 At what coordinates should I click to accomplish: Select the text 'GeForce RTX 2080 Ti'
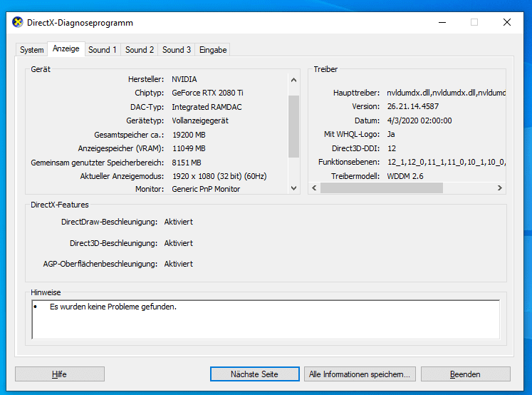207,93
